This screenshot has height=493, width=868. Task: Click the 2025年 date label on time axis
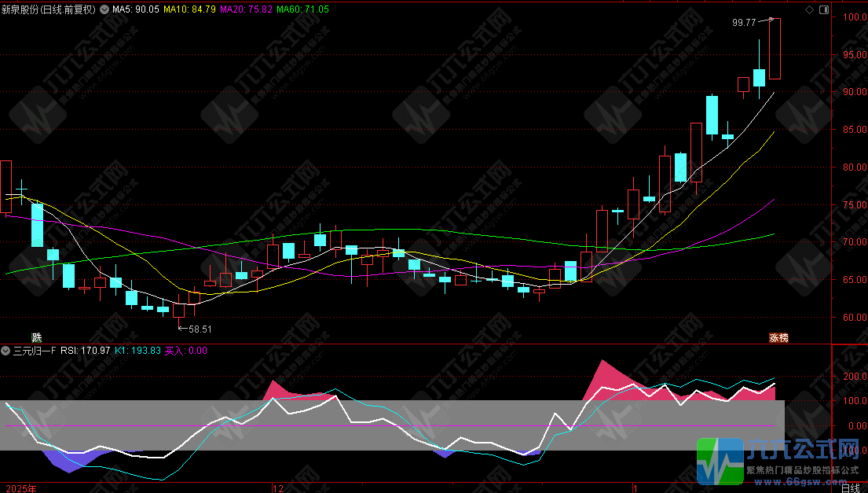[x=19, y=487]
